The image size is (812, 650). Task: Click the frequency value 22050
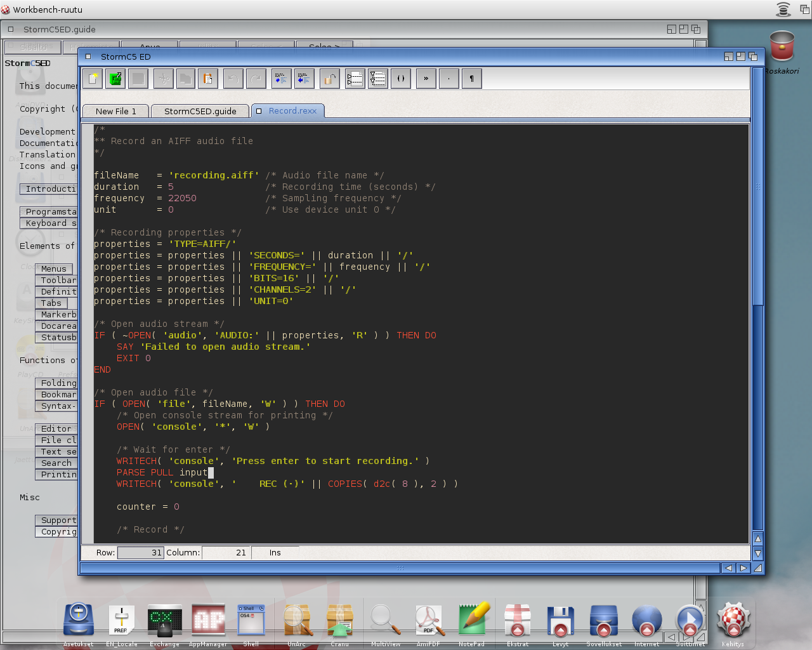(x=182, y=198)
